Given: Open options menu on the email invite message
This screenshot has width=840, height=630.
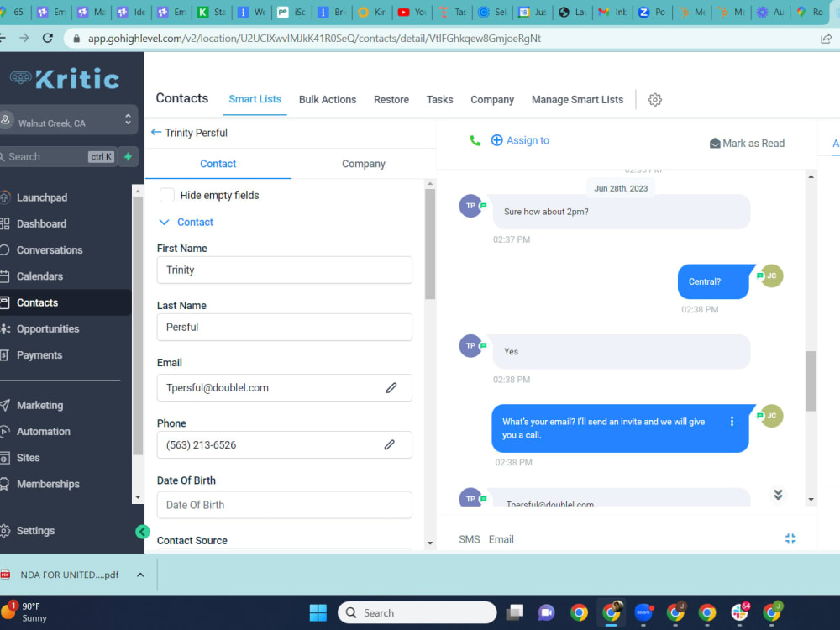Looking at the screenshot, I should pos(732,422).
